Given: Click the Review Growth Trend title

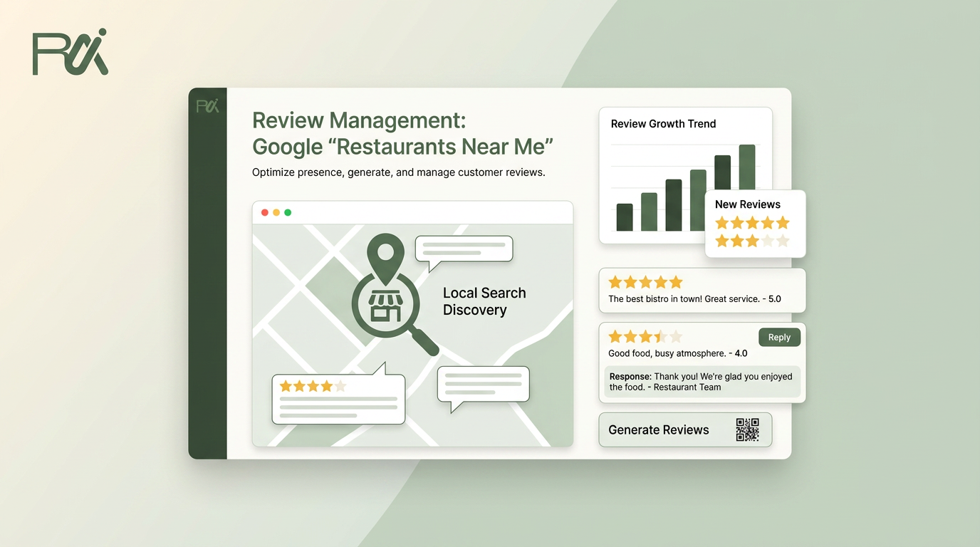Looking at the screenshot, I should tap(663, 124).
